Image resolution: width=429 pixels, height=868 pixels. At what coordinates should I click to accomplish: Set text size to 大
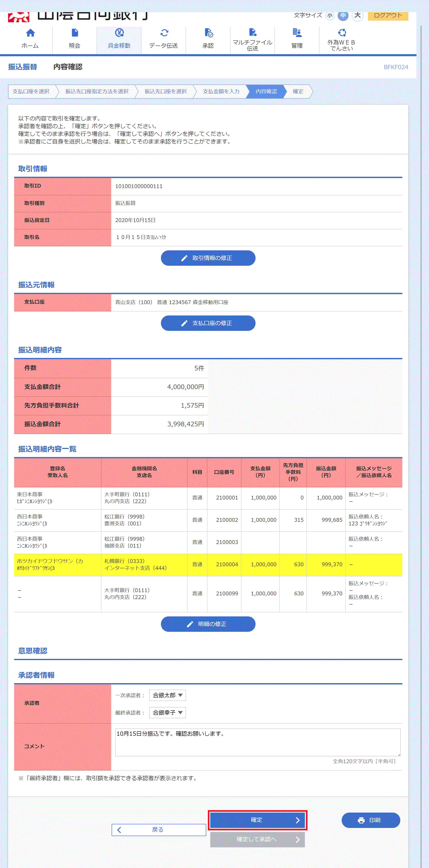357,15
